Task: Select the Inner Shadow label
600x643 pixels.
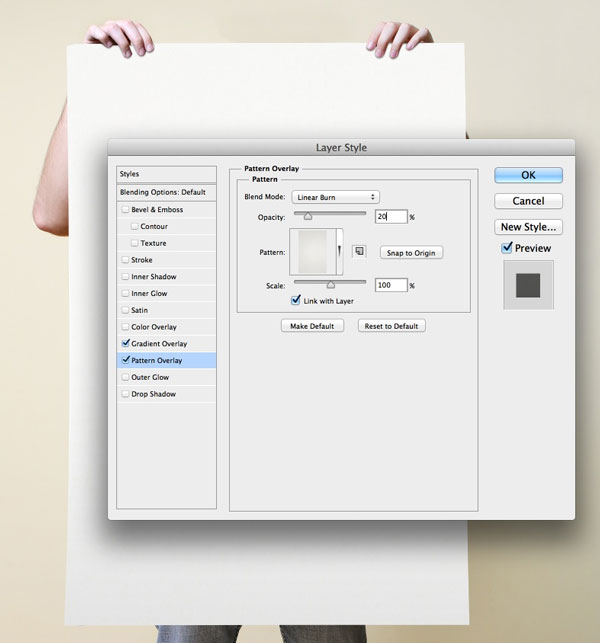Action: click(154, 277)
